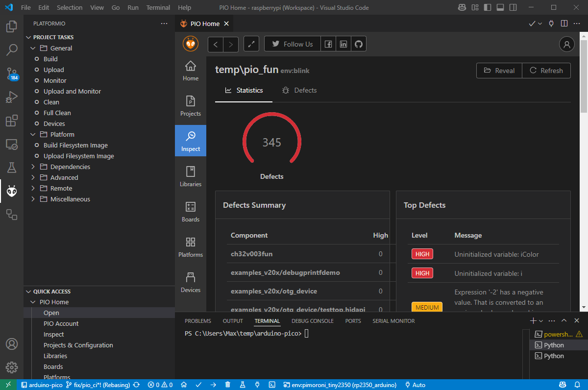Open build dropdown arrow beside checkmark

click(540, 24)
